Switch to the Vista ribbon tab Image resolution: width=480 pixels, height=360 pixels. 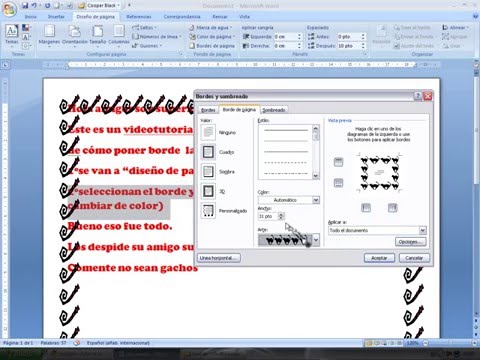point(244,16)
